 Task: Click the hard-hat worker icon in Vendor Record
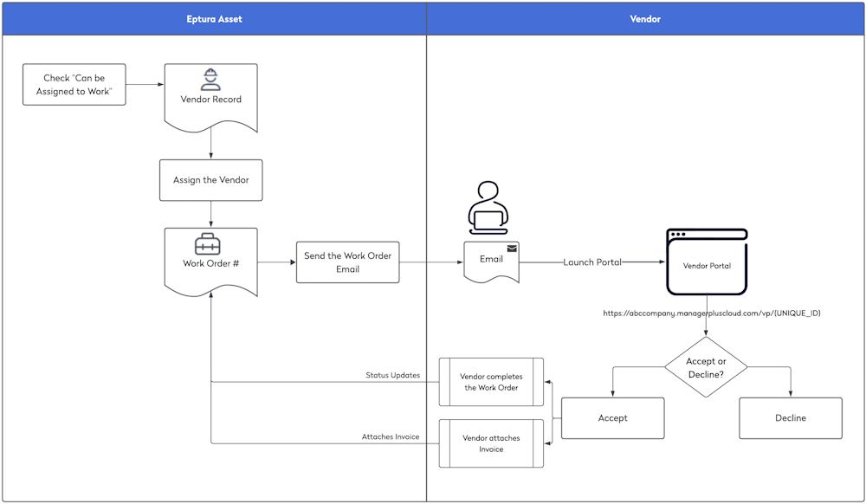click(210, 80)
